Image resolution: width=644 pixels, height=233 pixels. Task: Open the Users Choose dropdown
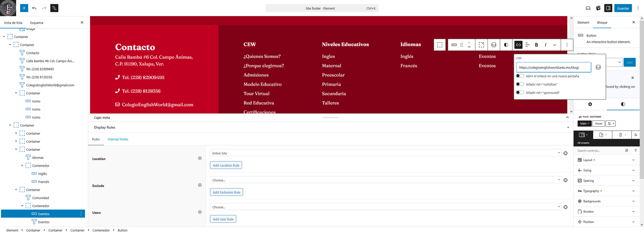point(385,207)
